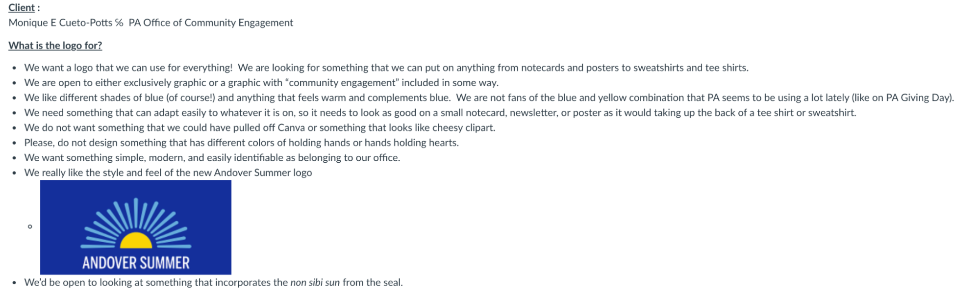This screenshot has width=980, height=299.
Task: Click the "What is the logo for?" heading
Action: click(x=55, y=46)
